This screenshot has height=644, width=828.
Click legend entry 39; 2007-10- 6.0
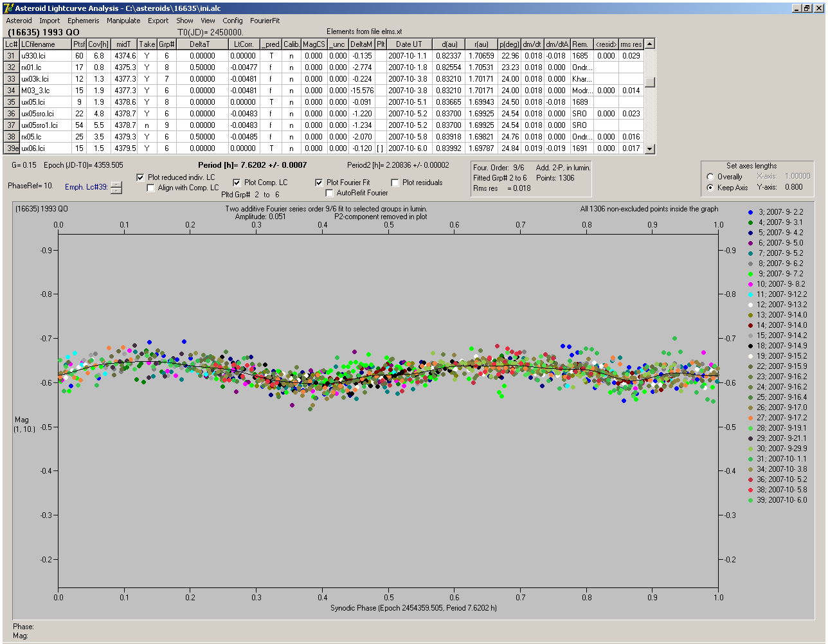click(782, 500)
